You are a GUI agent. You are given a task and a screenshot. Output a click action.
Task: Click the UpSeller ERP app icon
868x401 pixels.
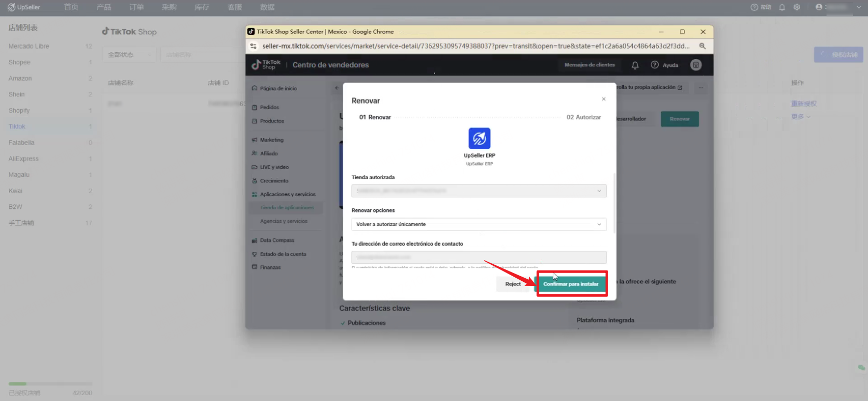pos(479,138)
